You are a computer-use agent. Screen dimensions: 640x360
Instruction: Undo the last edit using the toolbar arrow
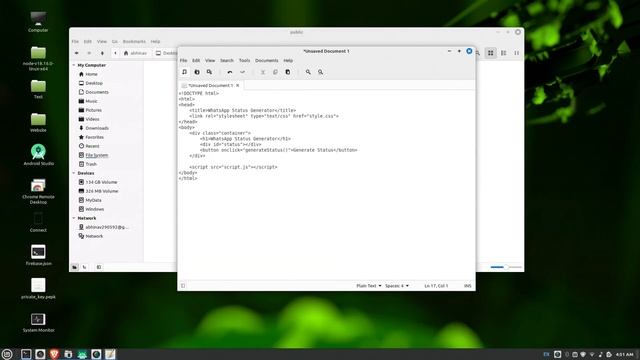pos(230,72)
